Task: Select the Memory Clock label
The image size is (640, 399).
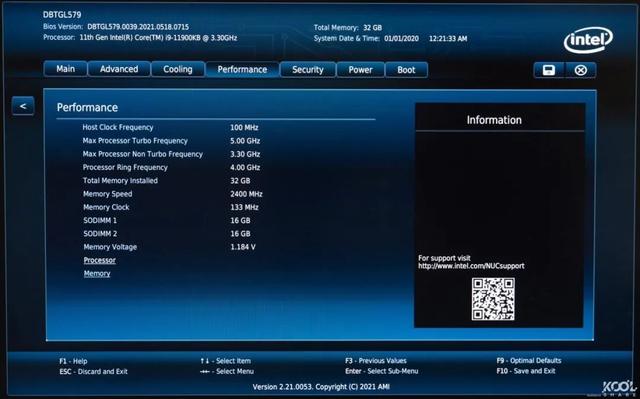Action: pyautogui.click(x=106, y=207)
